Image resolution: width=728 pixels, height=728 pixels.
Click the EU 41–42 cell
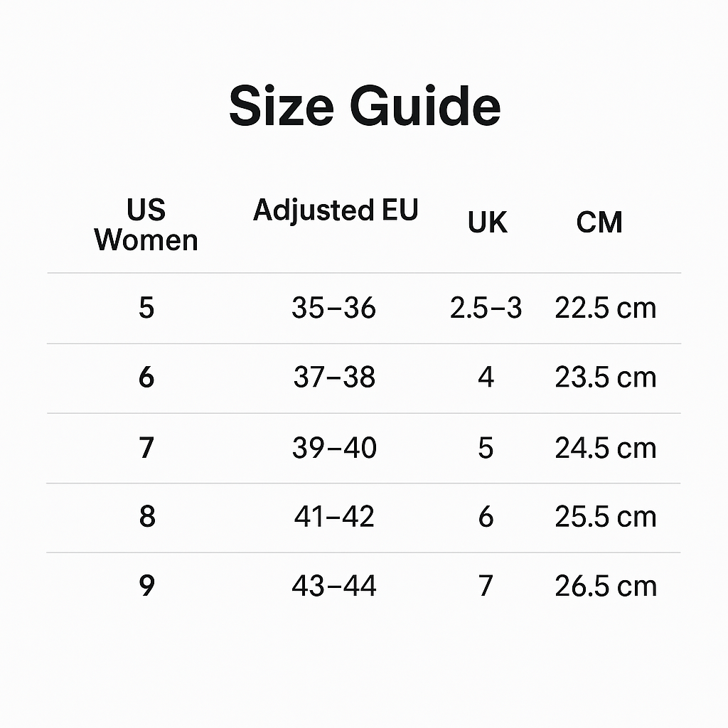334,517
